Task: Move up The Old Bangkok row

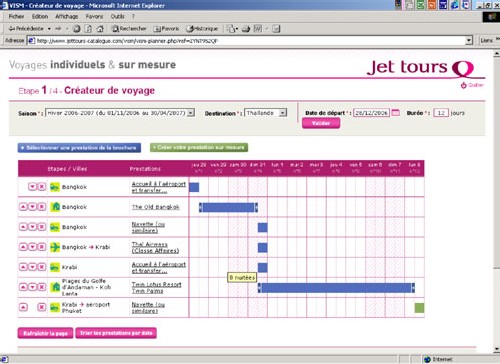Action: 23,207
